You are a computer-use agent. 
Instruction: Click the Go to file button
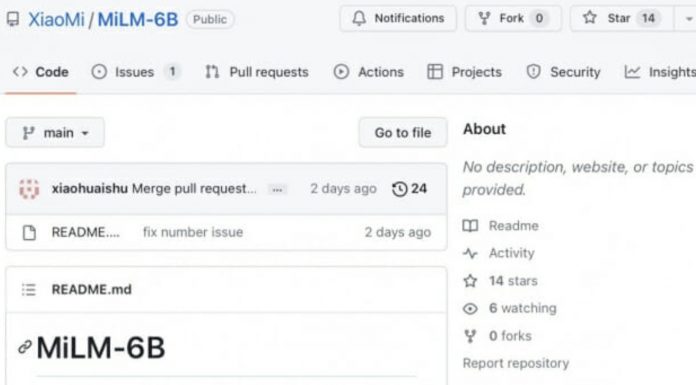click(403, 132)
